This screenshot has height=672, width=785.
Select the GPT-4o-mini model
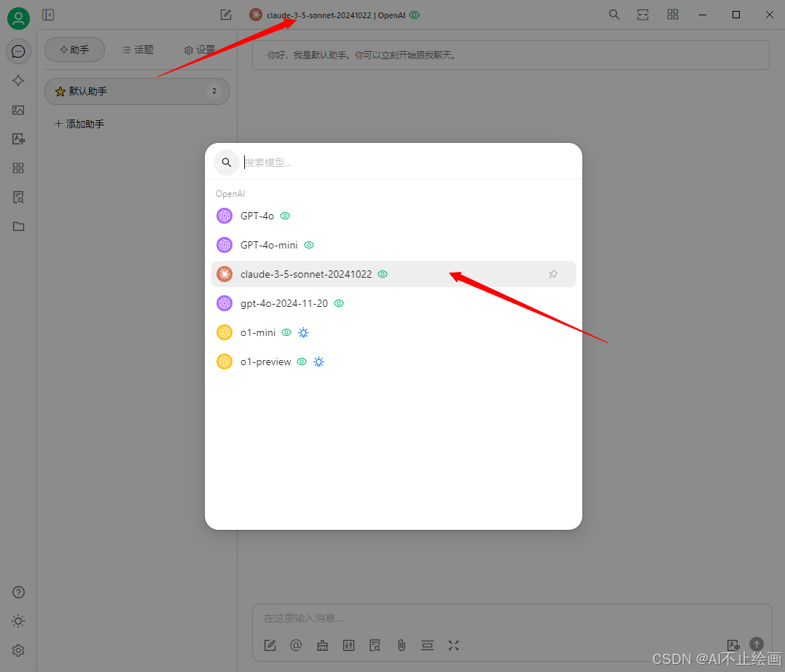(x=394, y=245)
